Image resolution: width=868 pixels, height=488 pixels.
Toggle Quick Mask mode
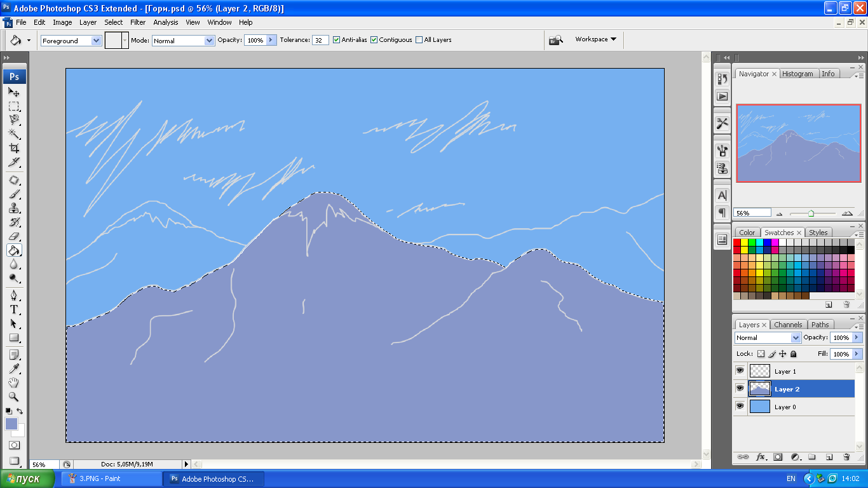(14, 445)
